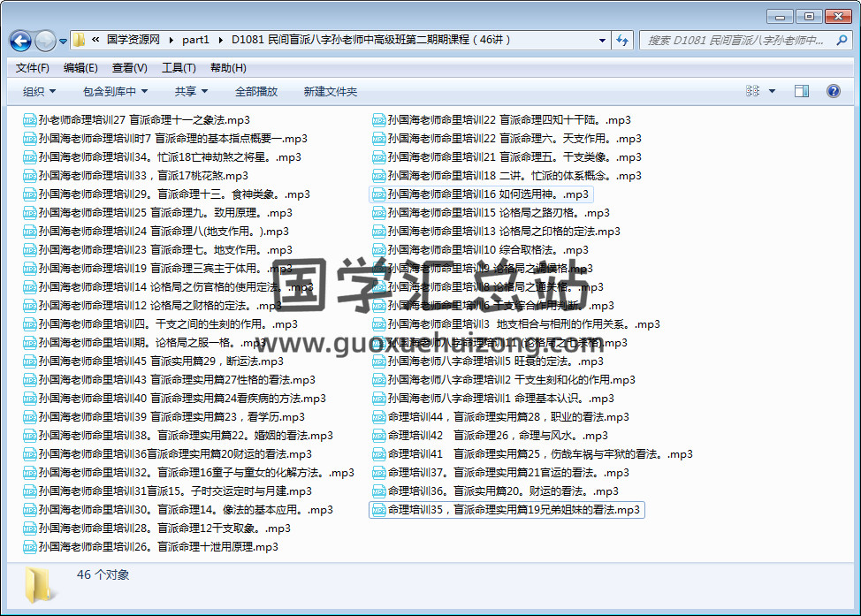This screenshot has width=861, height=616.
Task: Click the change view icon in toolbar
Action: click(752, 91)
